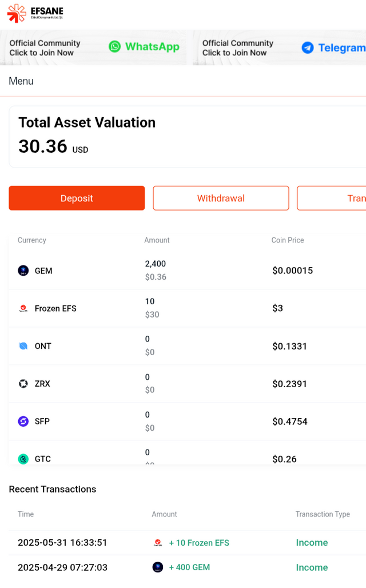366x588 pixels.
Task: Open the Telegram community banner icon
Action: tap(308, 47)
